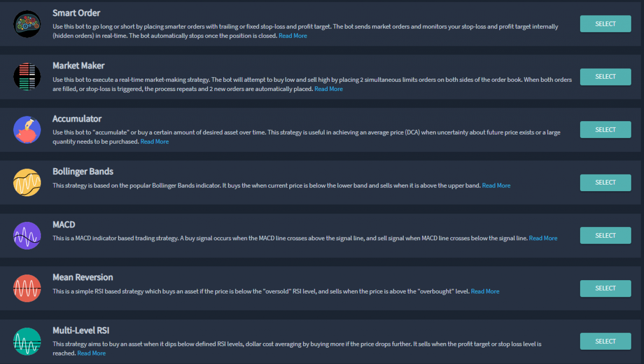644x364 pixels.
Task: Click the green Multi-Level RSI icon
Action: click(27, 341)
